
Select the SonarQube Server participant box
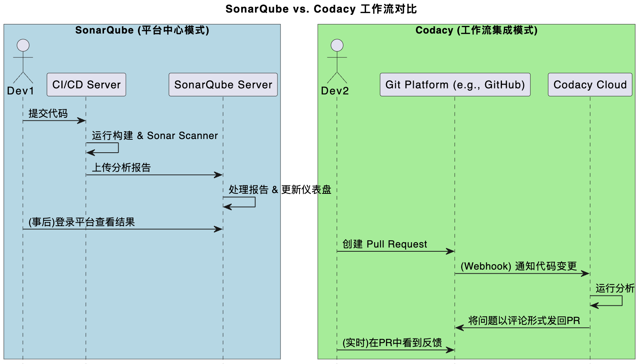(x=223, y=85)
